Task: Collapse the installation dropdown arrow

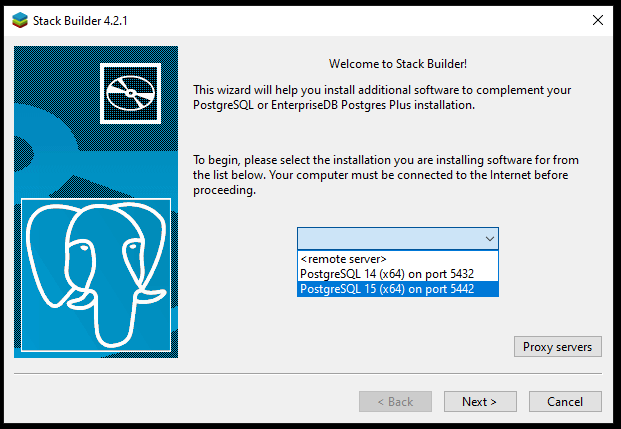Action: pos(490,239)
